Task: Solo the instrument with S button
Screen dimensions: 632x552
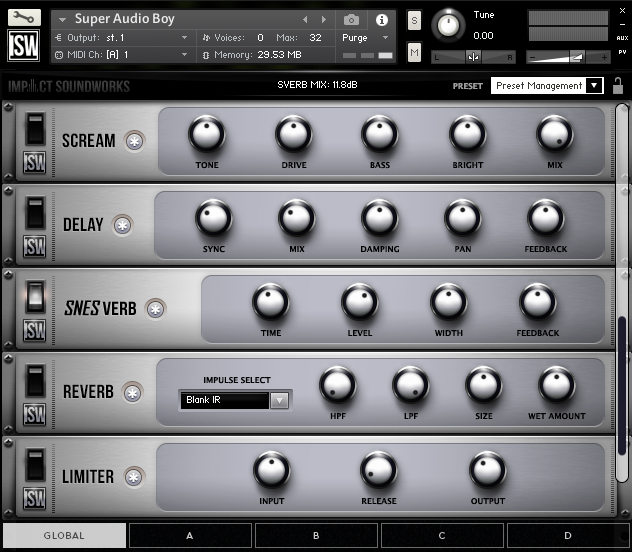Action: coord(414,20)
